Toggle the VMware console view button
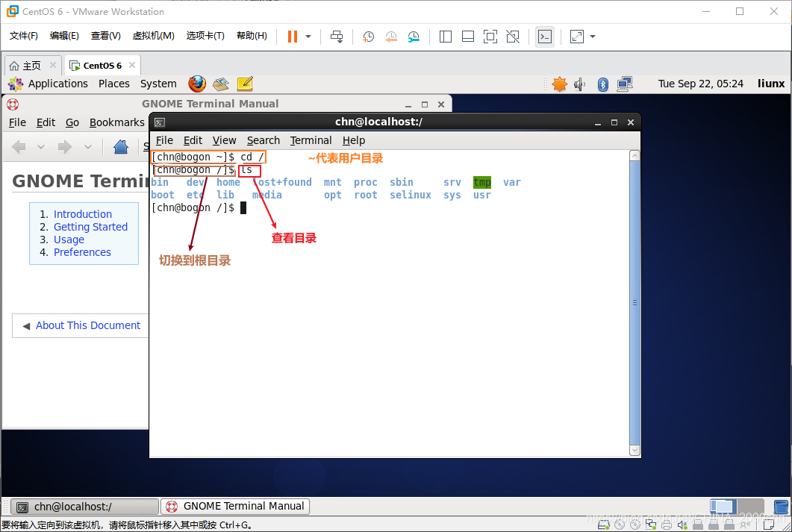792x532 pixels. coord(544,37)
